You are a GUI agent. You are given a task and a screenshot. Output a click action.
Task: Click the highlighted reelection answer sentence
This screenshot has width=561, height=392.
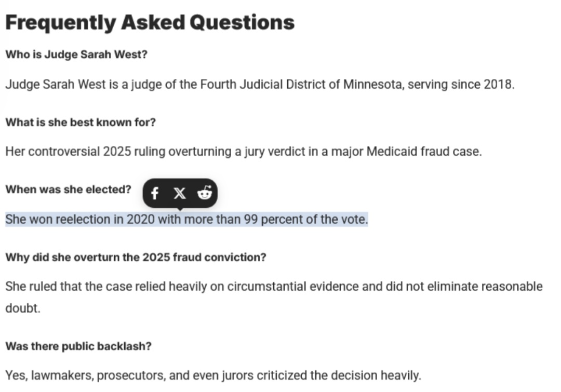[186, 220]
